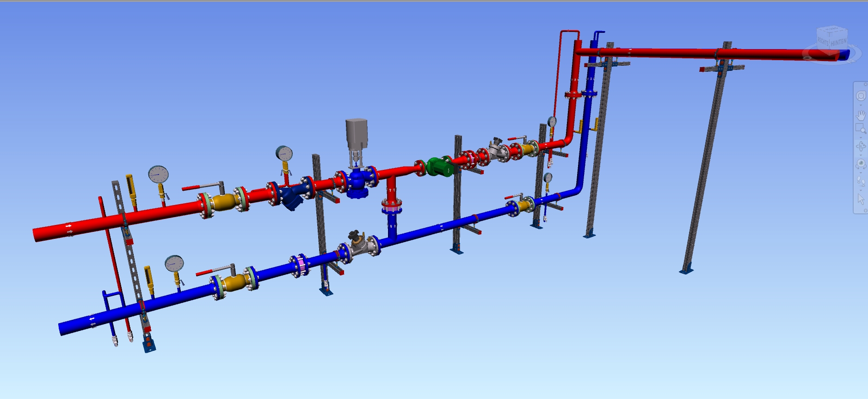This screenshot has width=868, height=399.
Task: Choose the Select arrow tool
Action: click(x=861, y=199)
